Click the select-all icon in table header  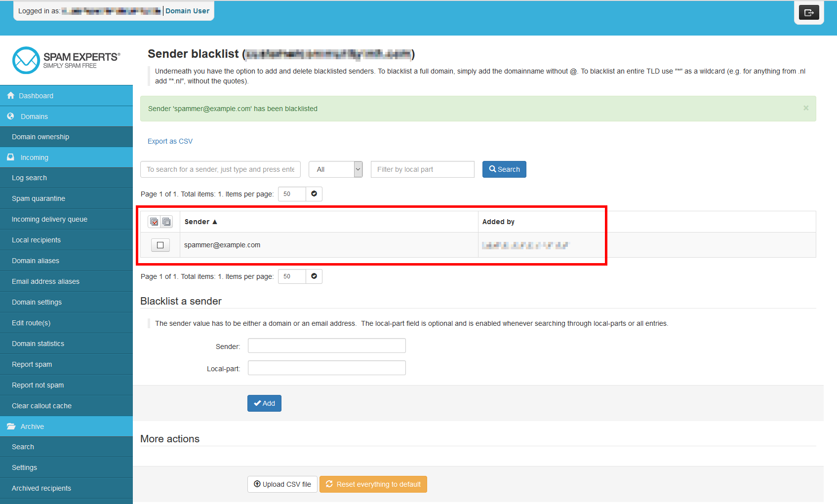154,222
